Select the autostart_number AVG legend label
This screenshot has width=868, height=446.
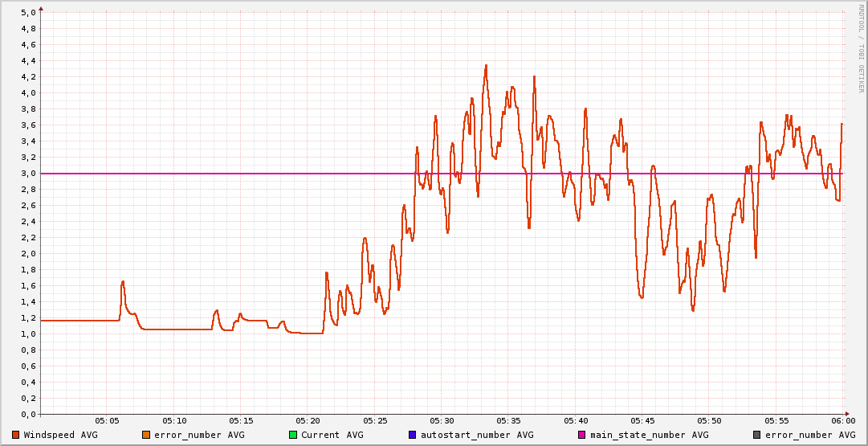pyautogui.click(x=476, y=435)
